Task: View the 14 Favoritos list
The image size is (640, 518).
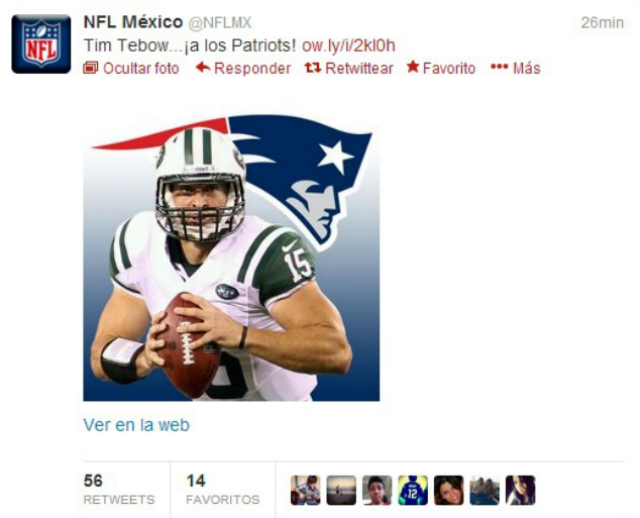Action: pos(223,489)
